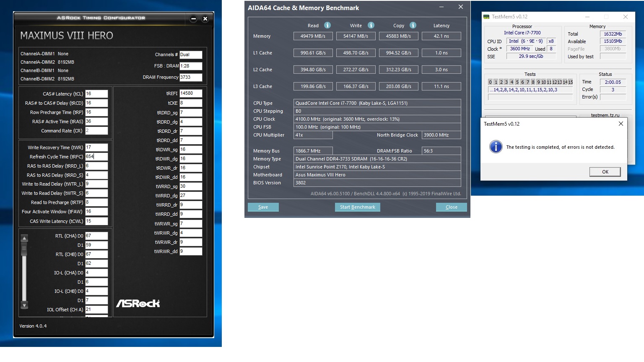Click the Available memory value 15105Mb
This screenshot has width=644, height=362.
tap(613, 41)
